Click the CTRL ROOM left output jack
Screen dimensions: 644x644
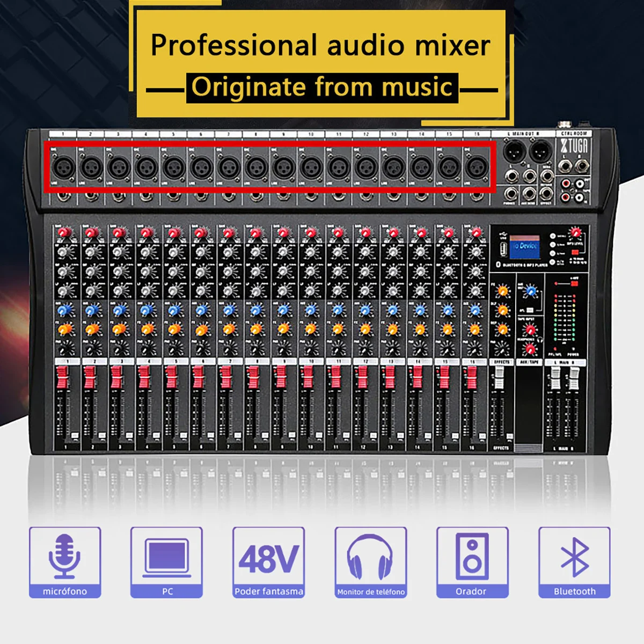click(x=566, y=167)
